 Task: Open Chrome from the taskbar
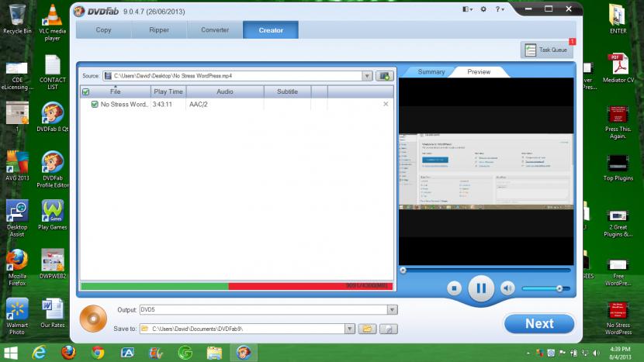pyautogui.click(x=98, y=353)
